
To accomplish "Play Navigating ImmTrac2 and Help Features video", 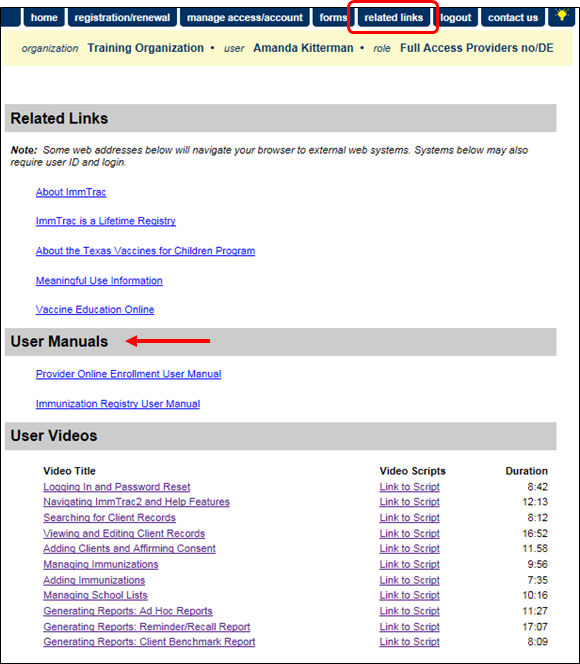I will pos(136,502).
